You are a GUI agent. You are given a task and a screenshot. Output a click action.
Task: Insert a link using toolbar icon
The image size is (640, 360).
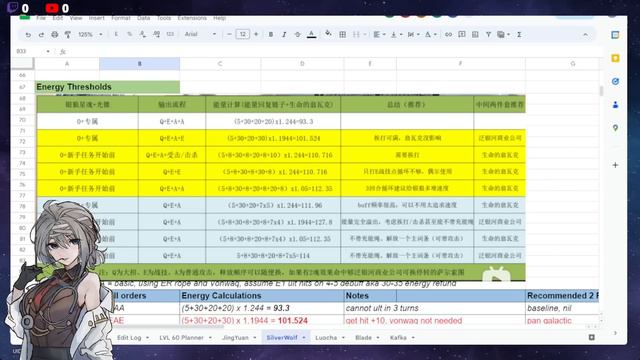pyautogui.click(x=448, y=35)
